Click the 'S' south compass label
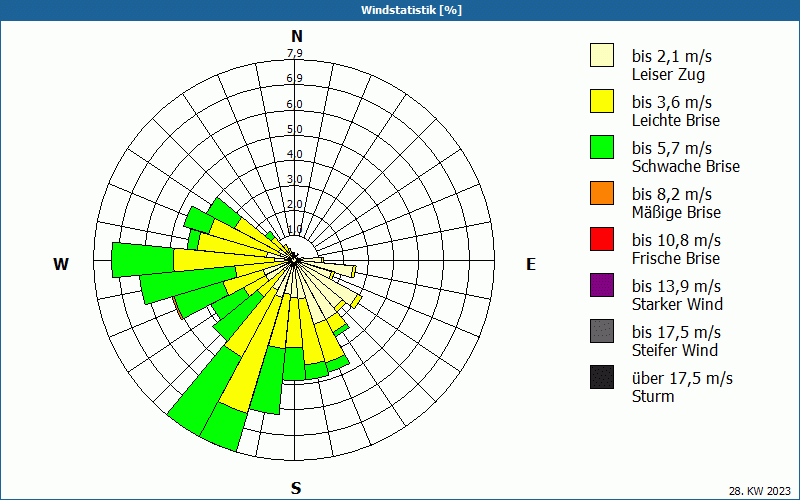This screenshot has height=500, width=800. point(296,488)
